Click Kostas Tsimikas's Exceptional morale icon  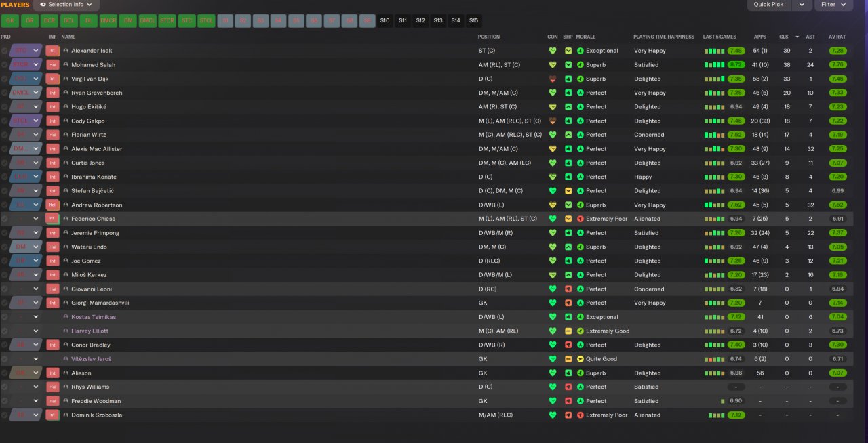point(580,317)
